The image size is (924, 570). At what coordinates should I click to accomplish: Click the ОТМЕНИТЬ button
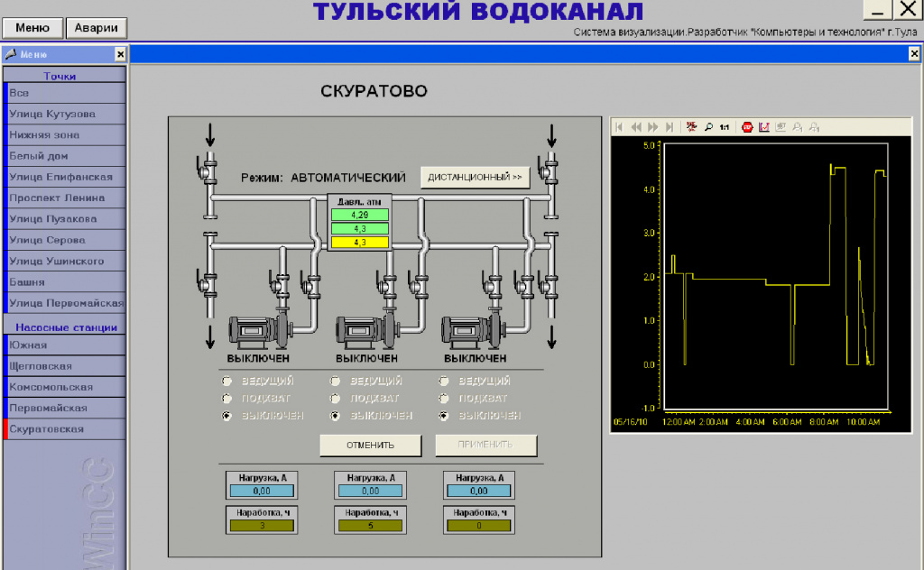[370, 446]
